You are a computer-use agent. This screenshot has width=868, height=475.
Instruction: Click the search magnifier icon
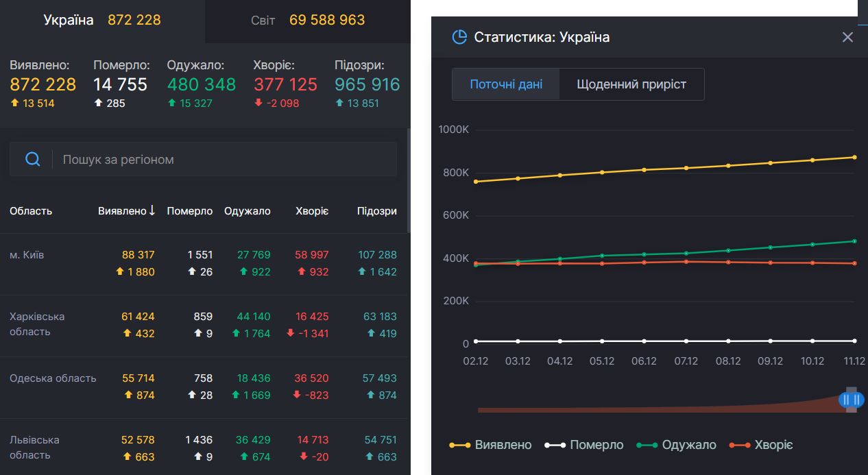[32, 160]
